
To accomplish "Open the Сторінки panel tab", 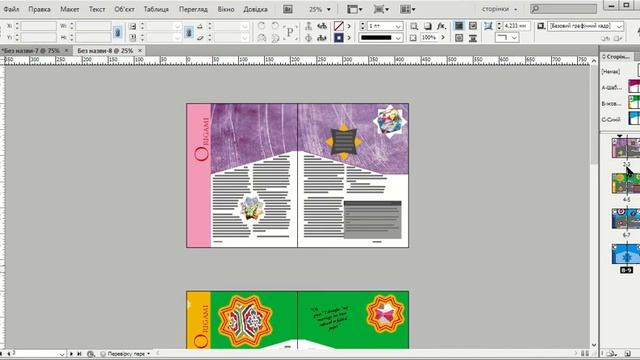I will [x=616, y=57].
